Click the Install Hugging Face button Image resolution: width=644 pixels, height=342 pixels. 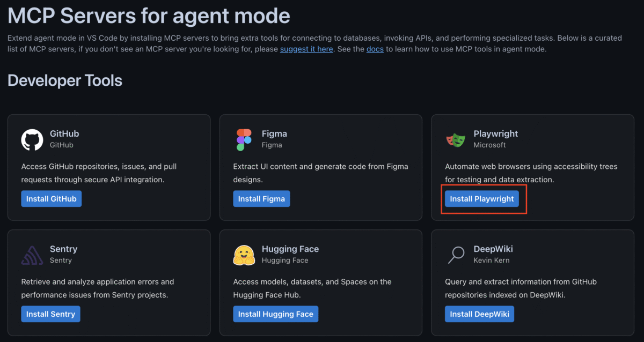pos(276,314)
